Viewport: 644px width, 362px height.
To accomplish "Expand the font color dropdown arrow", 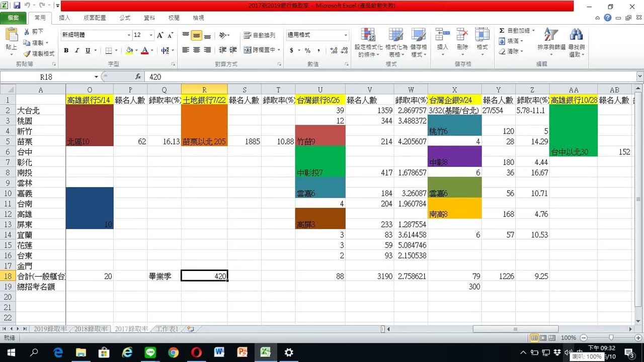I will tap(152, 50).
